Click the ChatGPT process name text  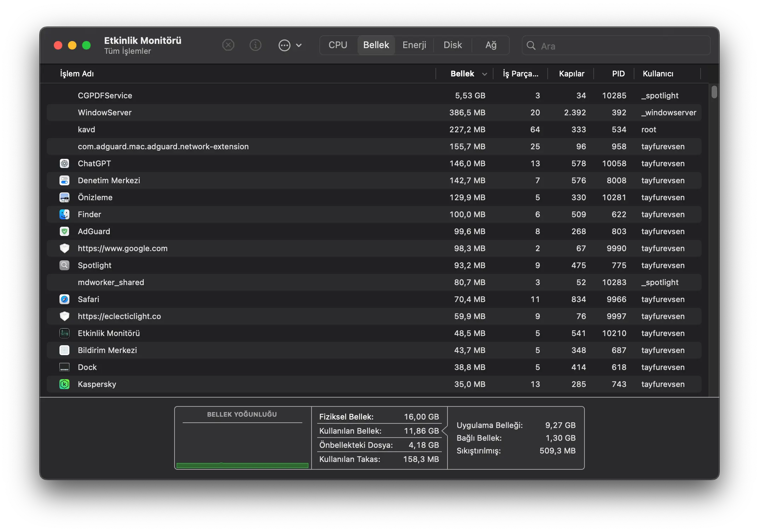pos(94,163)
